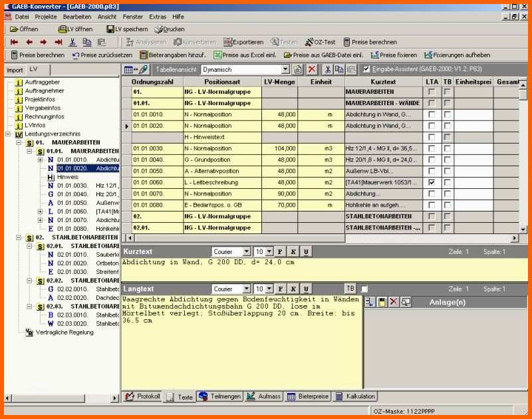Click the Drucken button
This screenshot has height=419, width=532.
pos(170,29)
